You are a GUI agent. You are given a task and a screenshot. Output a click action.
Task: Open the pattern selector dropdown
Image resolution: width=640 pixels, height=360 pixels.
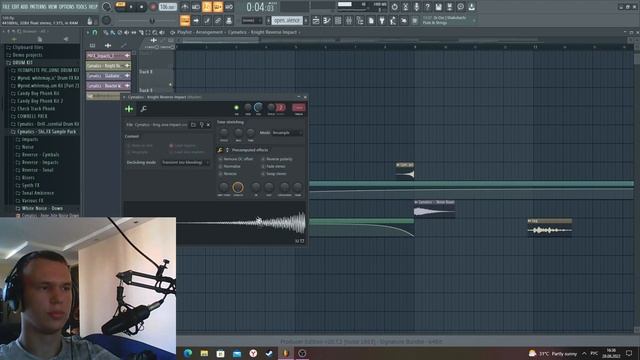287,20
